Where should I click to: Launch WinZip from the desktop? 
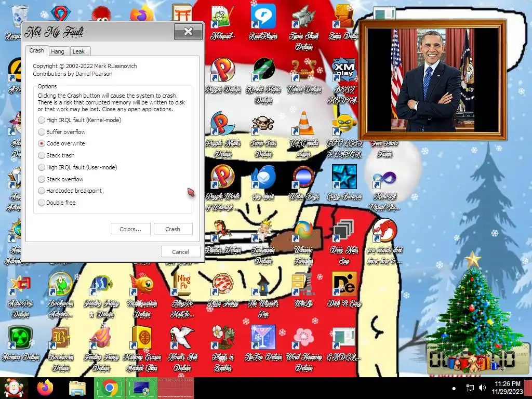(x=304, y=290)
